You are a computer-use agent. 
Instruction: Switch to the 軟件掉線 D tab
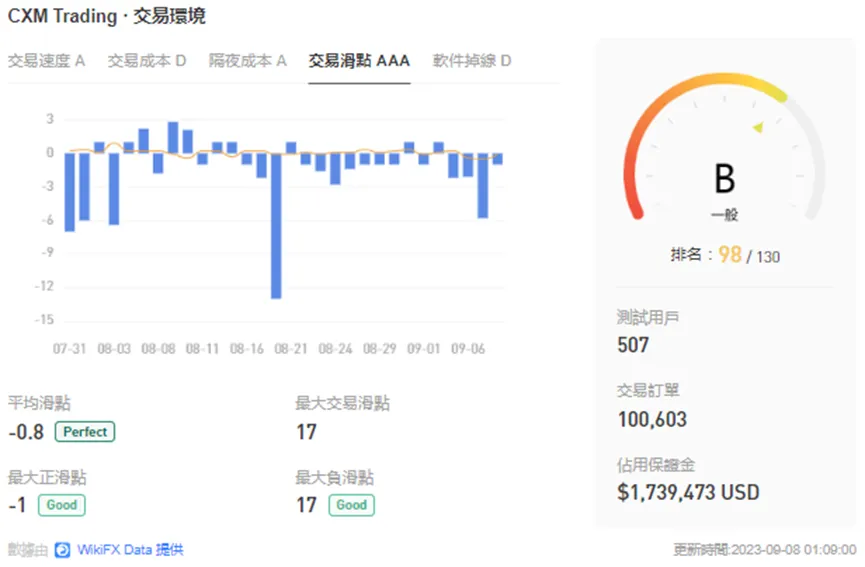pyautogui.click(x=472, y=60)
